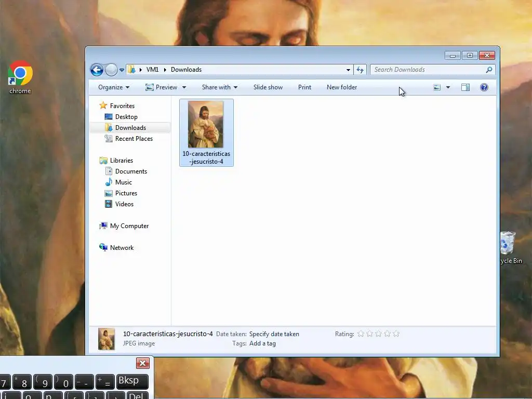Image resolution: width=532 pixels, height=399 pixels.
Task: Click the minus key on on-screen keyboard
Action: click(x=84, y=382)
